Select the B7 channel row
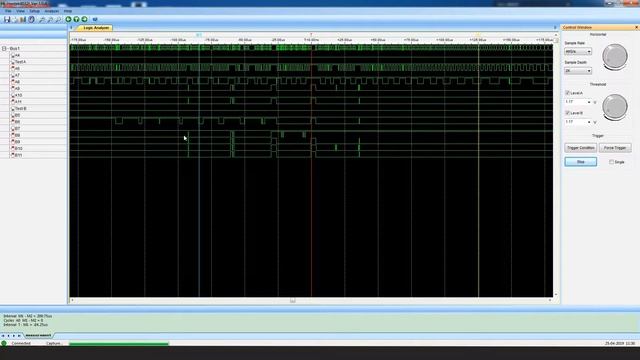Screen dimensions: 640x360 click(33, 128)
